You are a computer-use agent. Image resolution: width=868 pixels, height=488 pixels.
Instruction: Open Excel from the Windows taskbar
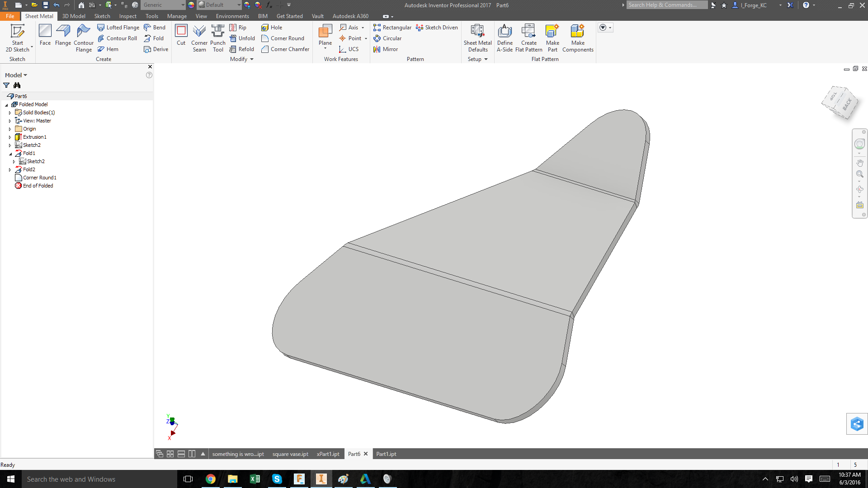(x=255, y=479)
